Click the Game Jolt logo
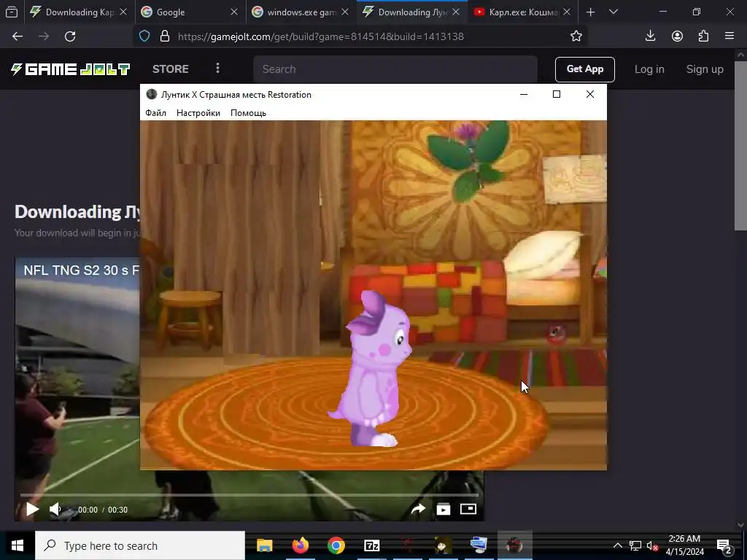The image size is (747, 560). [70, 69]
